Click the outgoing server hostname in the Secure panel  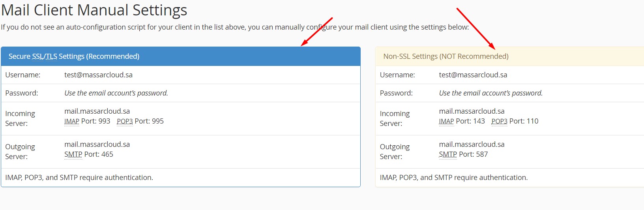(97, 144)
